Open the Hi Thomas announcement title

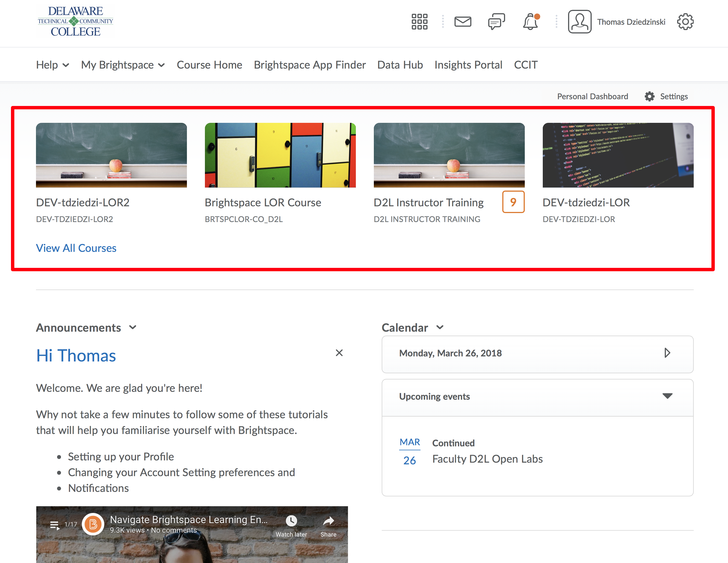tap(76, 355)
